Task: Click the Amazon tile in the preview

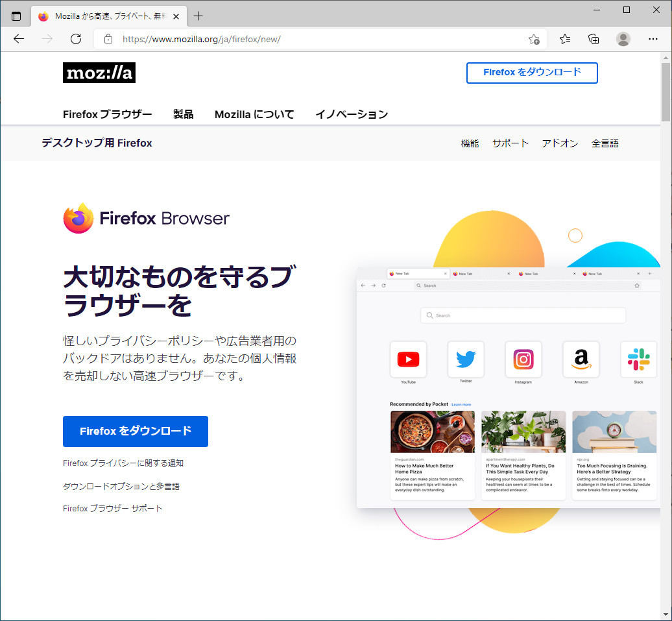Action: (581, 359)
